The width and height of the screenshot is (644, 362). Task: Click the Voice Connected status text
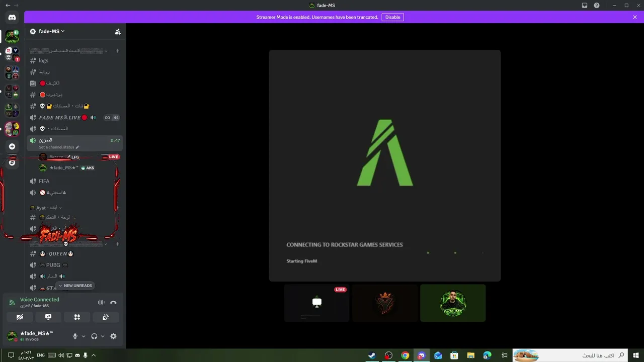40,300
